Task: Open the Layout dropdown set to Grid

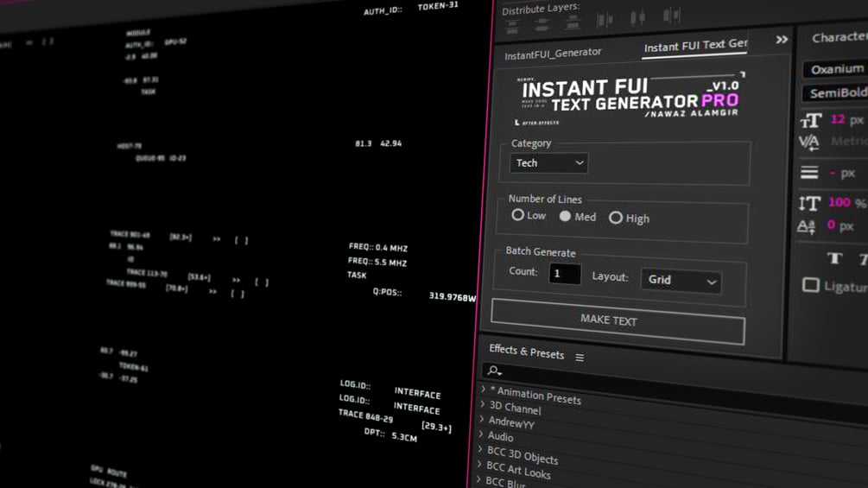Action: [681, 281]
